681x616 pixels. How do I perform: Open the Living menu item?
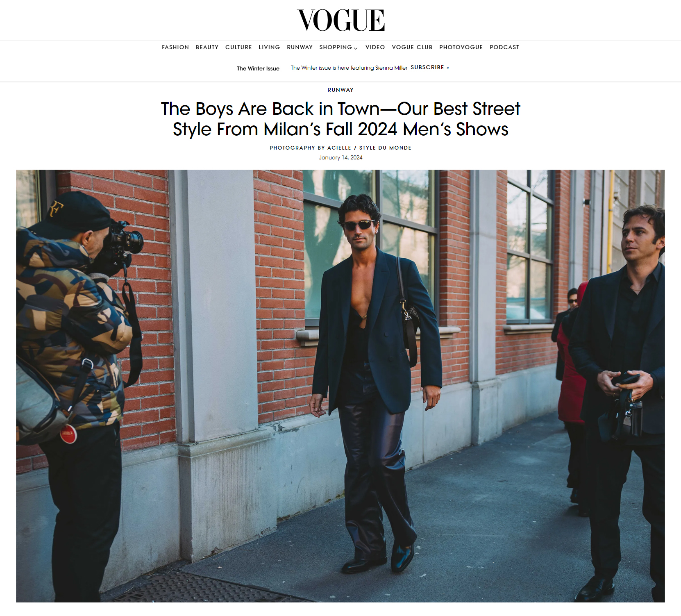click(269, 47)
